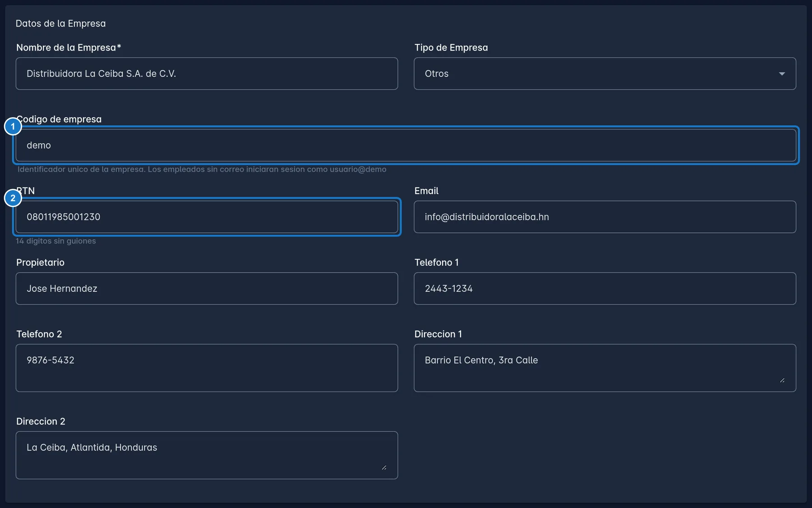Viewport: 812px width, 508px height.
Task: Grab the Direccion 1 resize handle
Action: point(782,381)
